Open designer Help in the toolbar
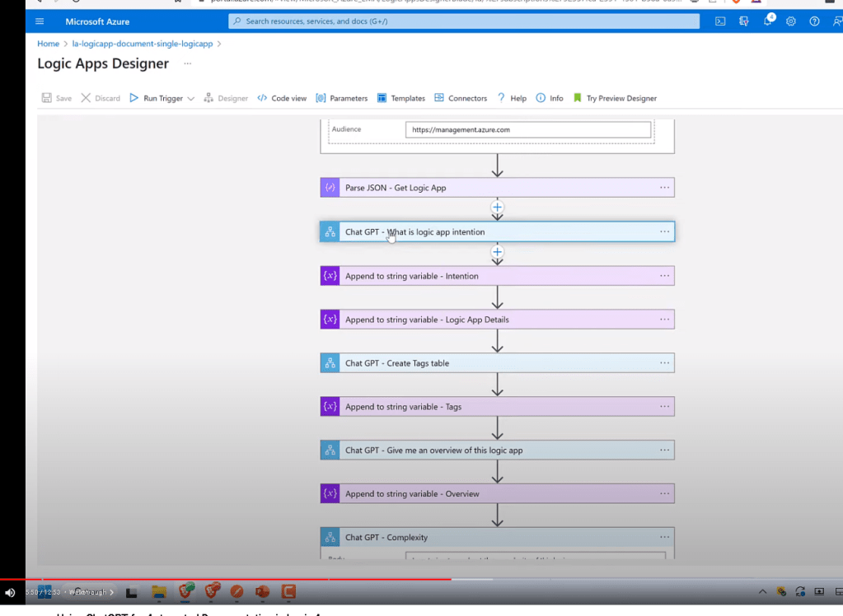This screenshot has height=616, width=843. pyautogui.click(x=512, y=98)
